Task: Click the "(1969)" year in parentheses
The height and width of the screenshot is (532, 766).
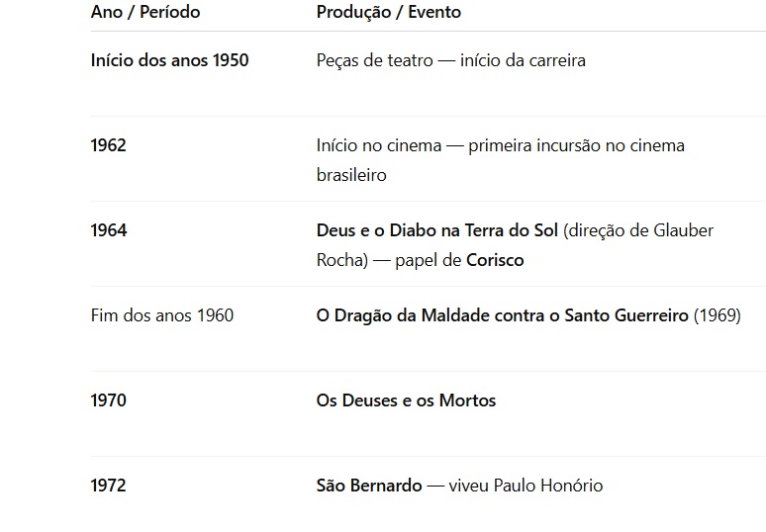Action: 717,315
